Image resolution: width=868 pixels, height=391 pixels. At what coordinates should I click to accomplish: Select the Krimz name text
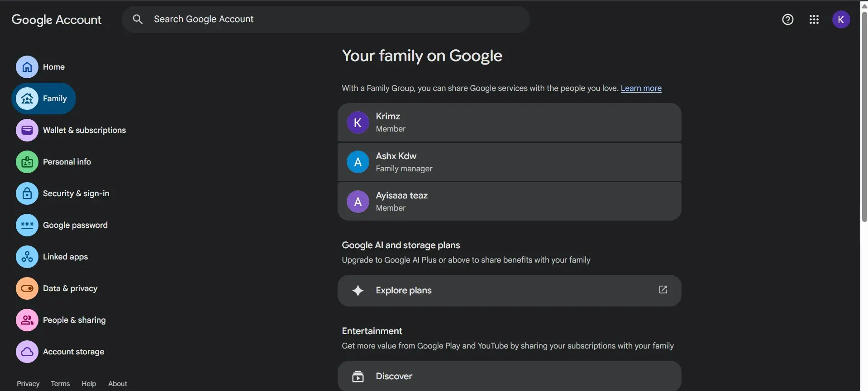pos(388,116)
